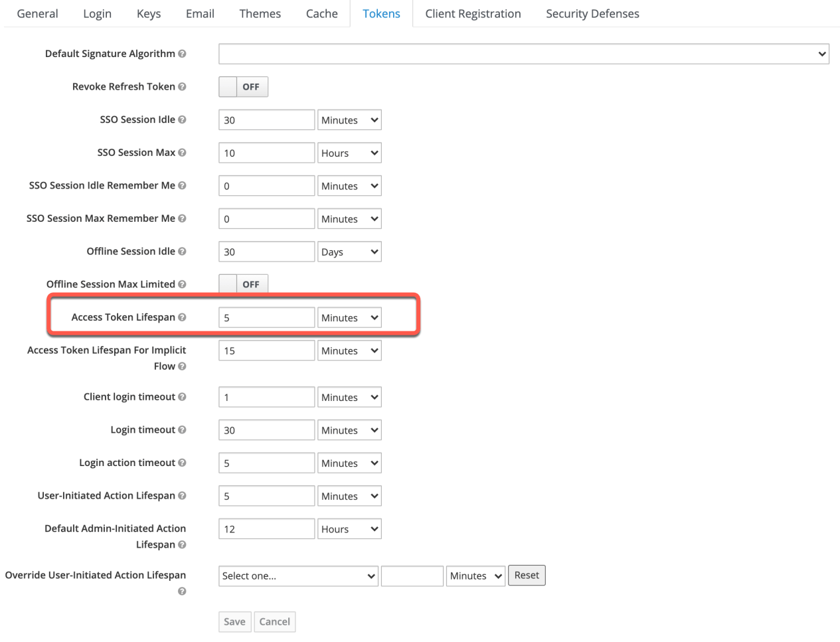Viewport: 840px width, 642px height.
Task: Click inside the Access Token Lifespan field
Action: (x=266, y=317)
